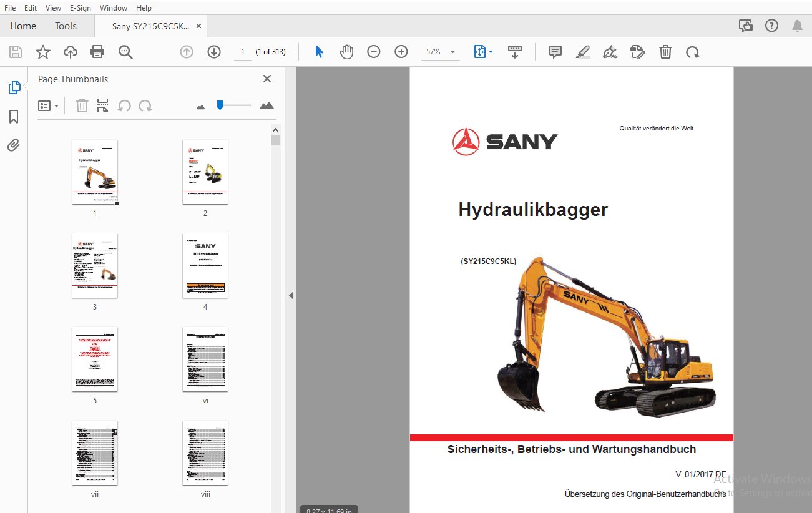Click the toolbar trash delete icon
Image resolution: width=812 pixels, height=513 pixels.
coord(665,52)
